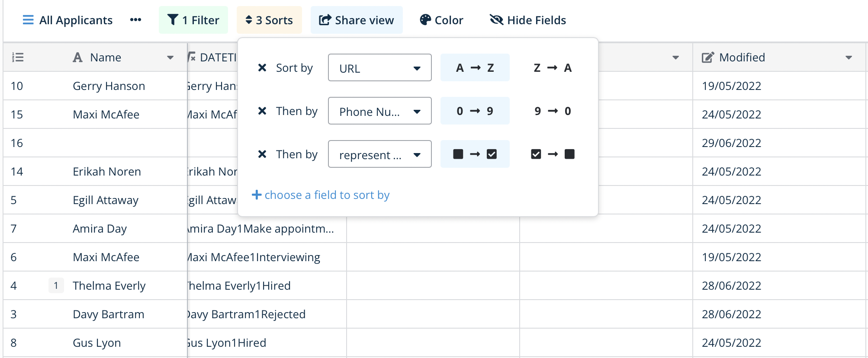The width and height of the screenshot is (868, 358).
Task: Remove the URL sort rule
Action: (262, 68)
